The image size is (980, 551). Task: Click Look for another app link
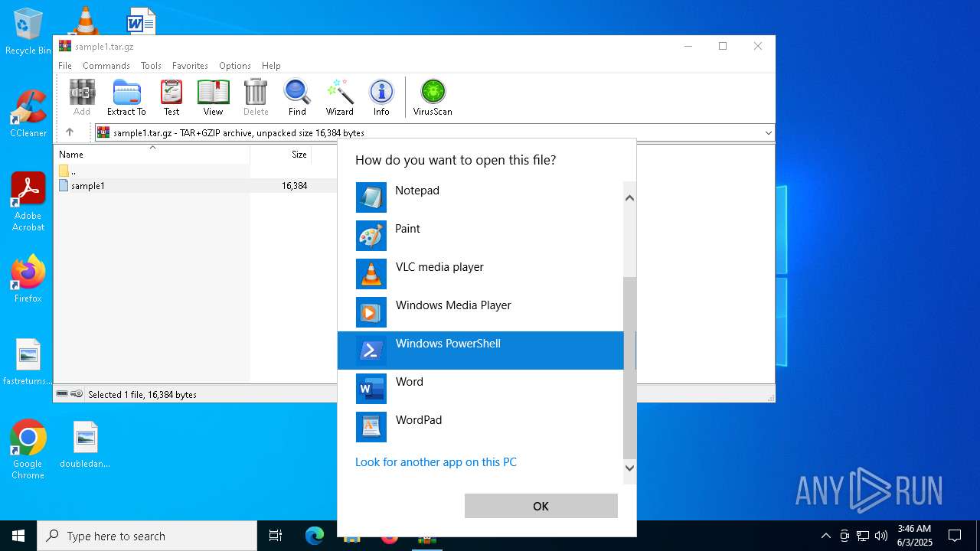(x=436, y=462)
